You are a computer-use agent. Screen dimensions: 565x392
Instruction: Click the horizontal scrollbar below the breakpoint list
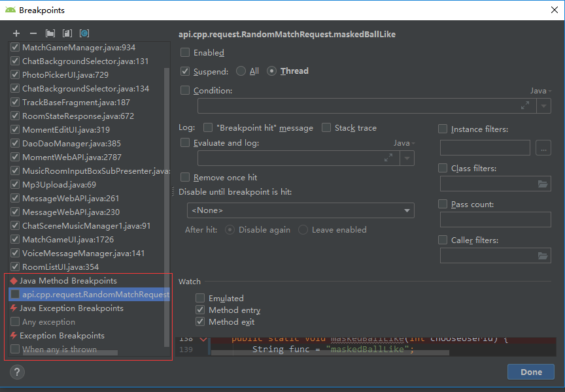click(x=72, y=353)
